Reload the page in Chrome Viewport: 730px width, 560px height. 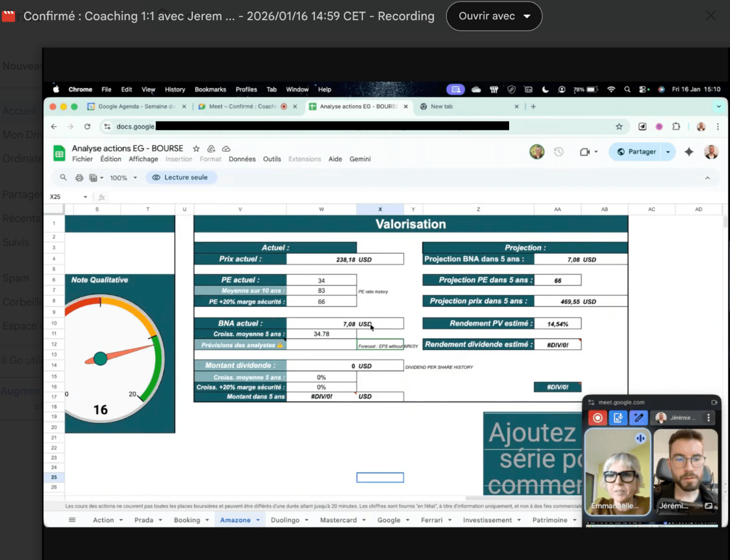click(x=87, y=127)
